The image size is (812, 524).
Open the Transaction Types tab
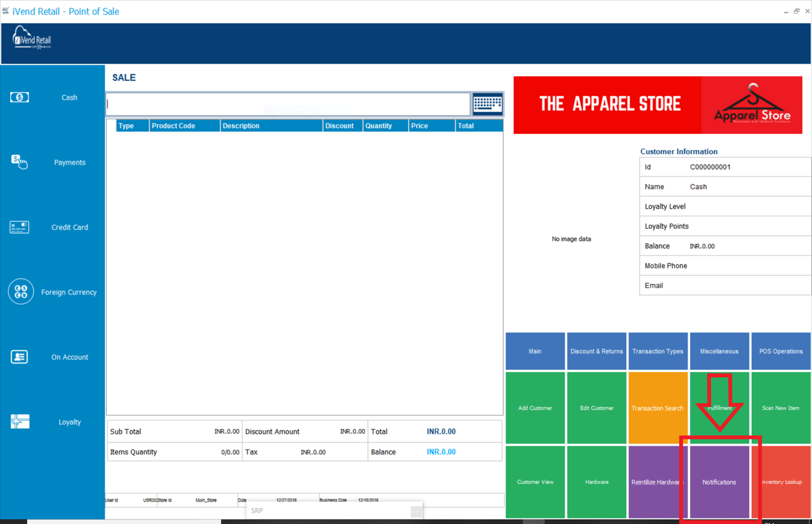coord(658,351)
